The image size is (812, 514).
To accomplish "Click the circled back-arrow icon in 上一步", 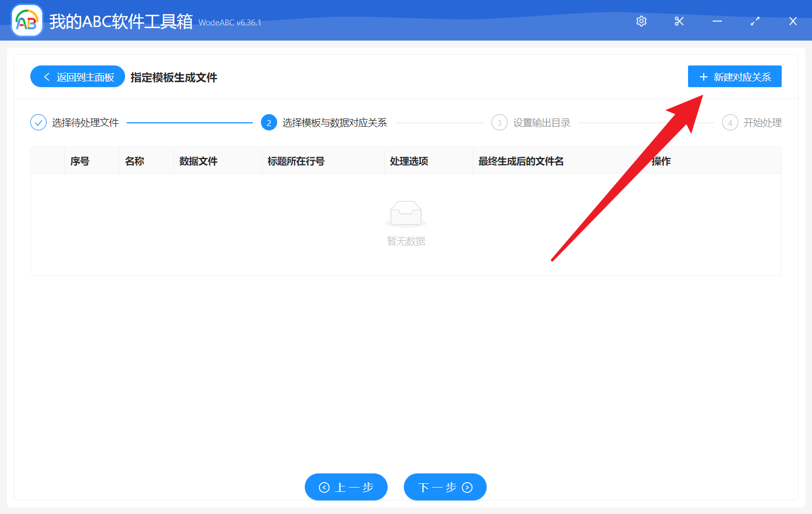I will click(x=324, y=487).
